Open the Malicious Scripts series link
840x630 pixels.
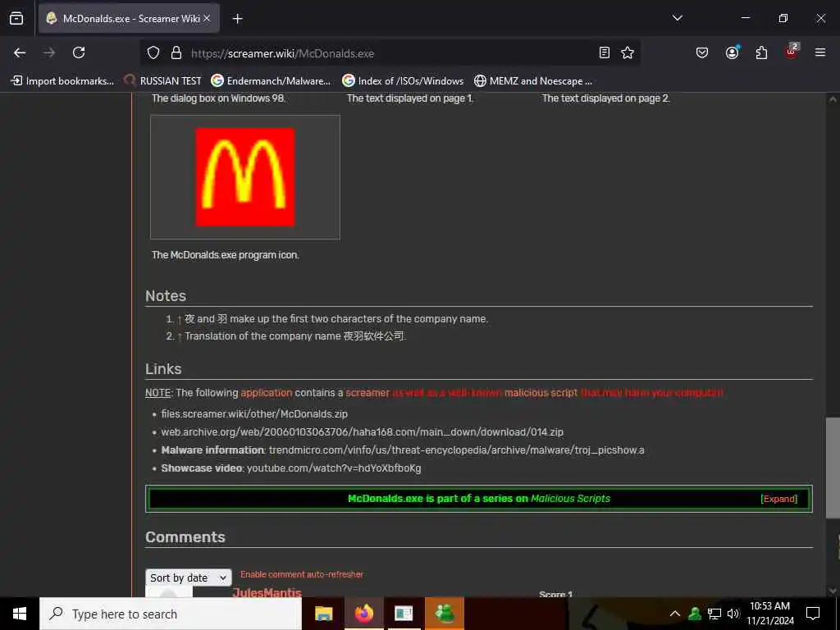[x=570, y=499]
